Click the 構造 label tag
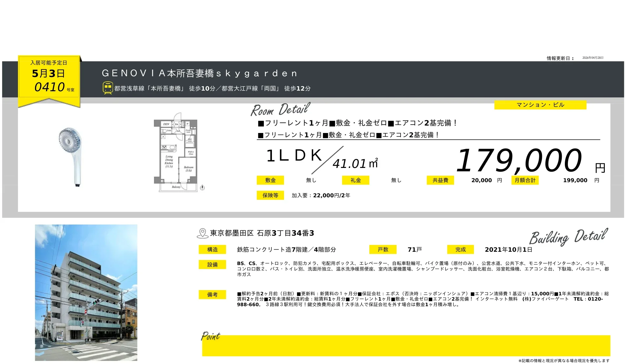This screenshot has height=364, width=636. click(x=212, y=250)
